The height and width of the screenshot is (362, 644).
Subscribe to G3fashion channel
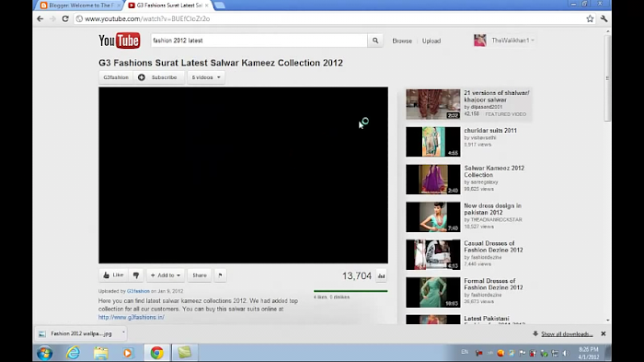tap(159, 77)
